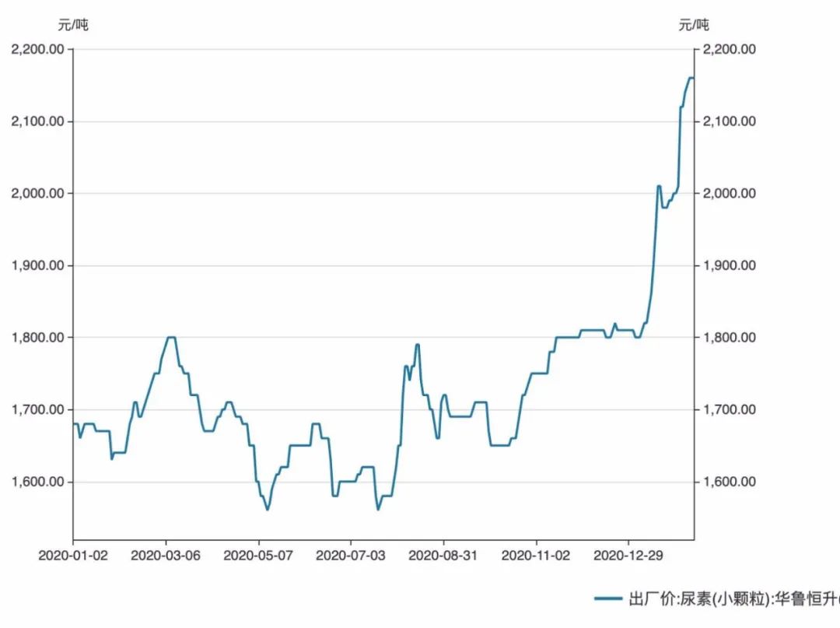Image resolution: width=840 pixels, height=628 pixels.
Task: Click the 2,200.00 label on left axis
Action: [x=37, y=50]
